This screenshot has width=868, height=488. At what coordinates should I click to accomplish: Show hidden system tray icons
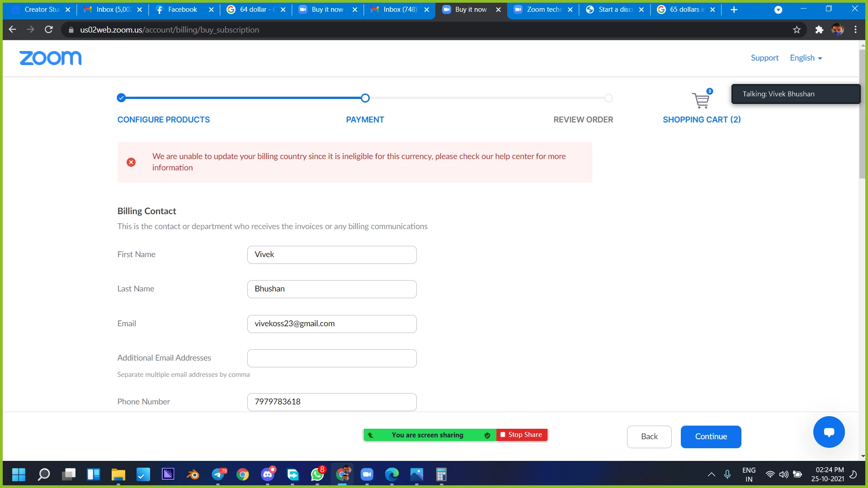(x=711, y=474)
